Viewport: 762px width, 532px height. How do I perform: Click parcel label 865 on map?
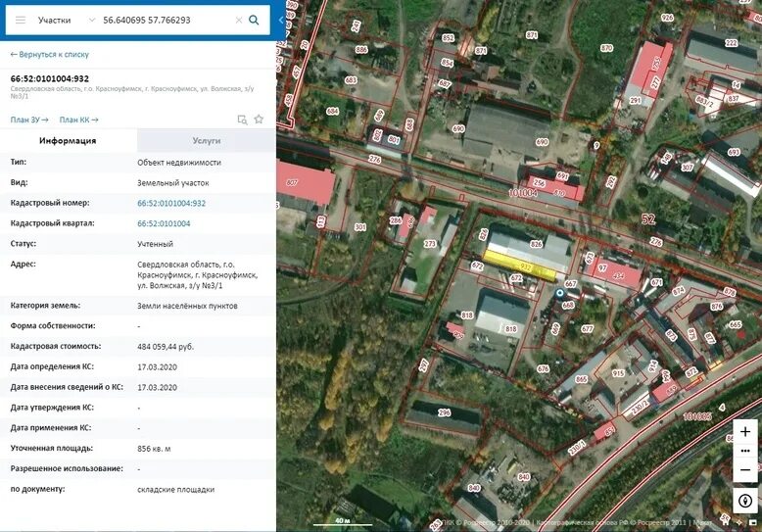pos(581,379)
